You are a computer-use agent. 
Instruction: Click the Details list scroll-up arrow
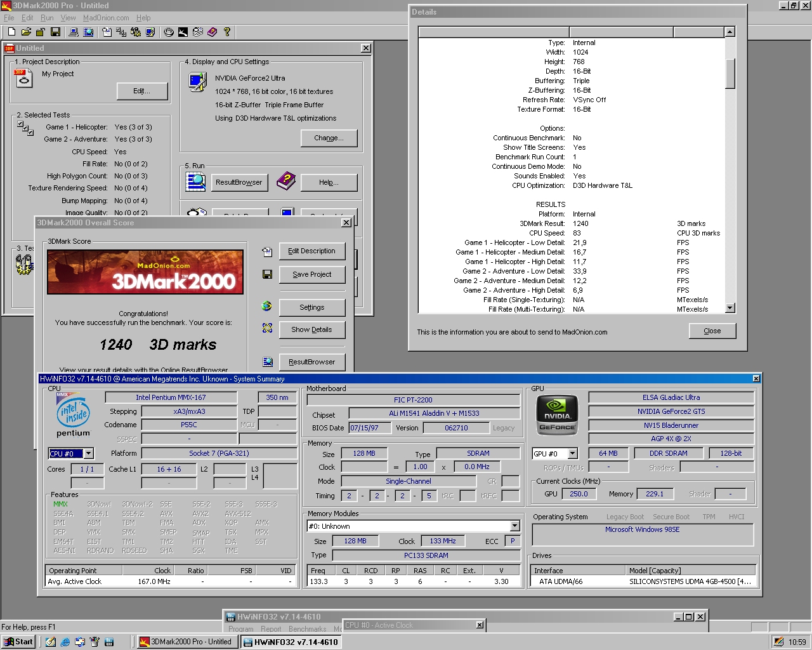tap(730, 32)
